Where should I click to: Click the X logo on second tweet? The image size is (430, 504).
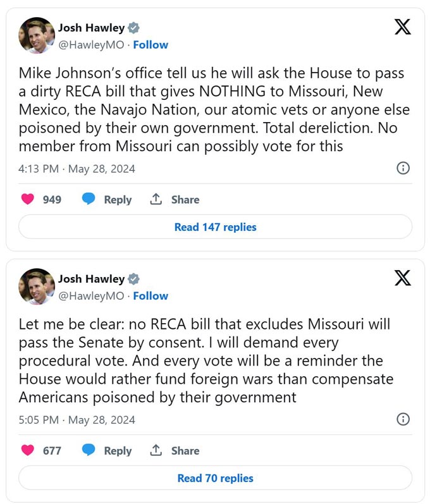(x=403, y=278)
